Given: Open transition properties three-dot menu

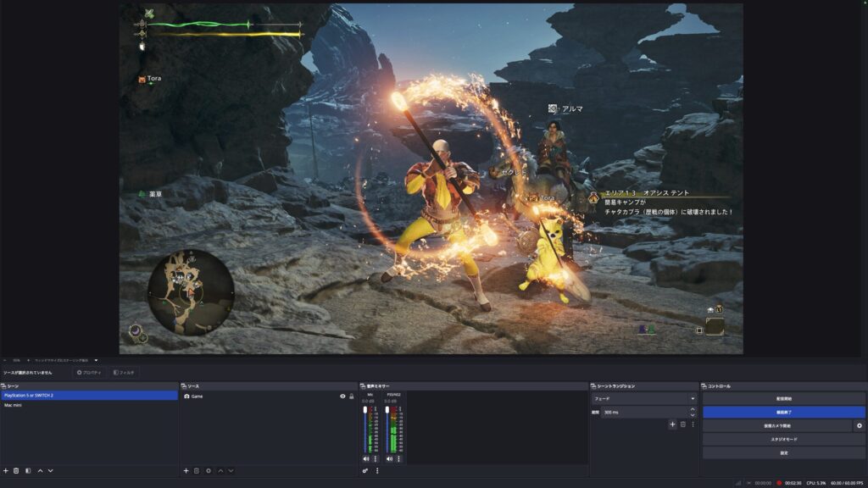Looking at the screenshot, I should click(693, 424).
